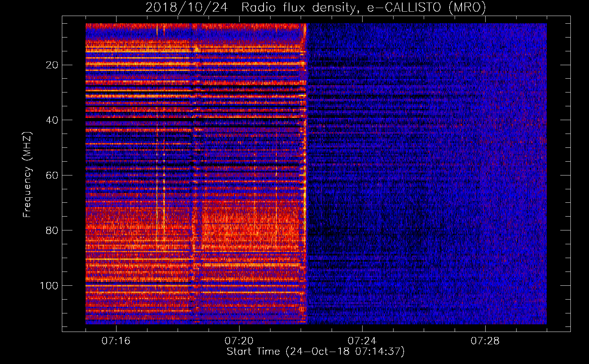Click the '80' frequency tick label
Image resolution: width=589 pixels, height=364 pixels.
click(x=52, y=230)
